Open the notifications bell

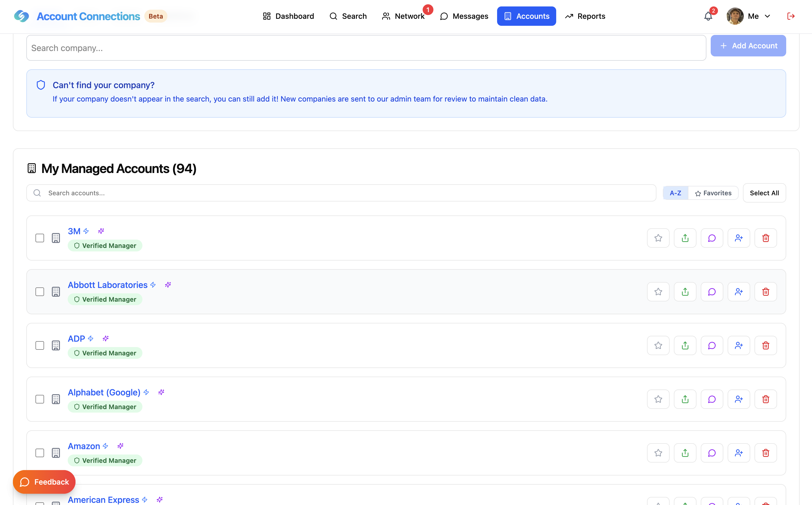point(708,16)
